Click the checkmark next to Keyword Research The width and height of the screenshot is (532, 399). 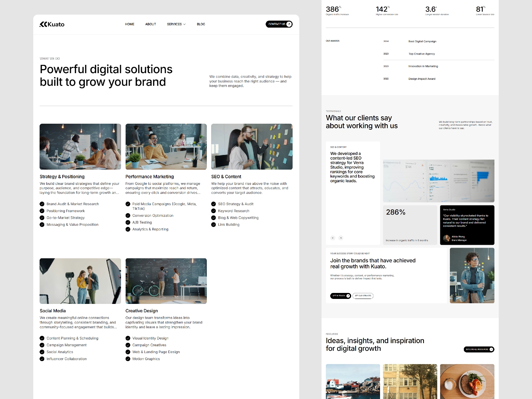[213, 211]
